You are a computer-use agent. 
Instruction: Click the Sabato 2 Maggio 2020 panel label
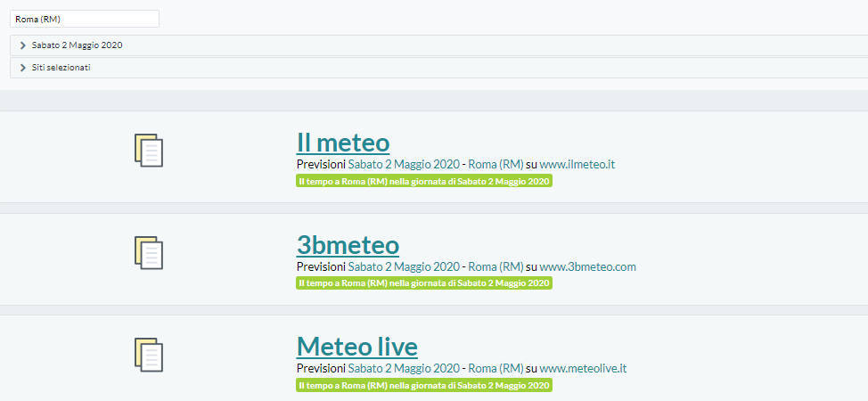(x=77, y=45)
